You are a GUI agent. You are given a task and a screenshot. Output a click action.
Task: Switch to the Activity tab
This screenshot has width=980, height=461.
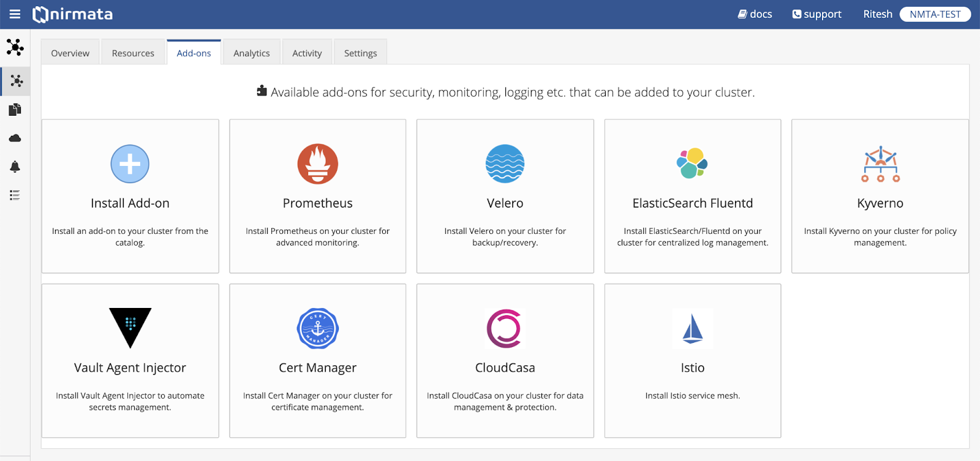coord(307,53)
